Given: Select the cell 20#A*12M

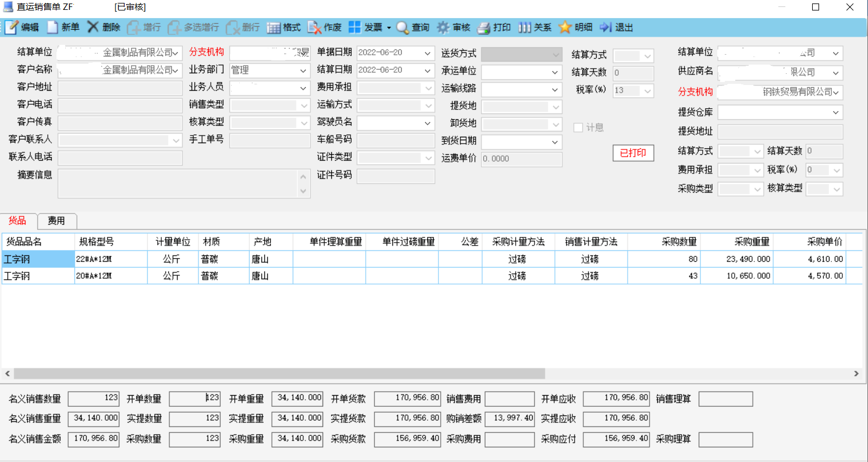Looking at the screenshot, I should [x=111, y=276].
